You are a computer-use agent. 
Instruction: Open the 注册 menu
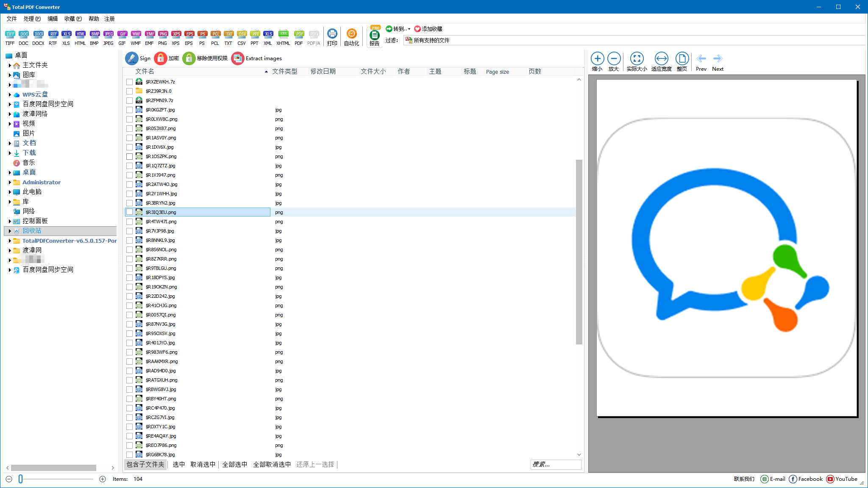(110, 19)
